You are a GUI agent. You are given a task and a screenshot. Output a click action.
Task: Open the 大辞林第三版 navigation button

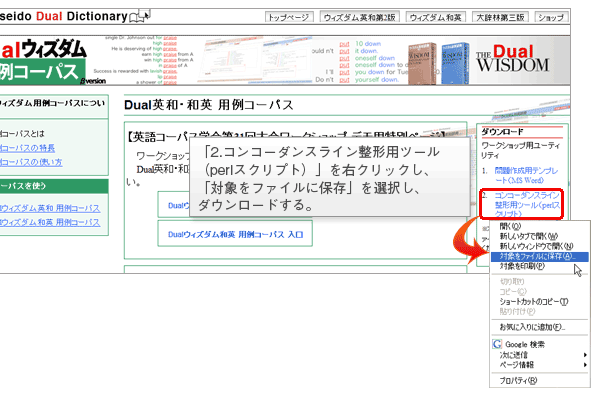pyautogui.click(x=500, y=17)
